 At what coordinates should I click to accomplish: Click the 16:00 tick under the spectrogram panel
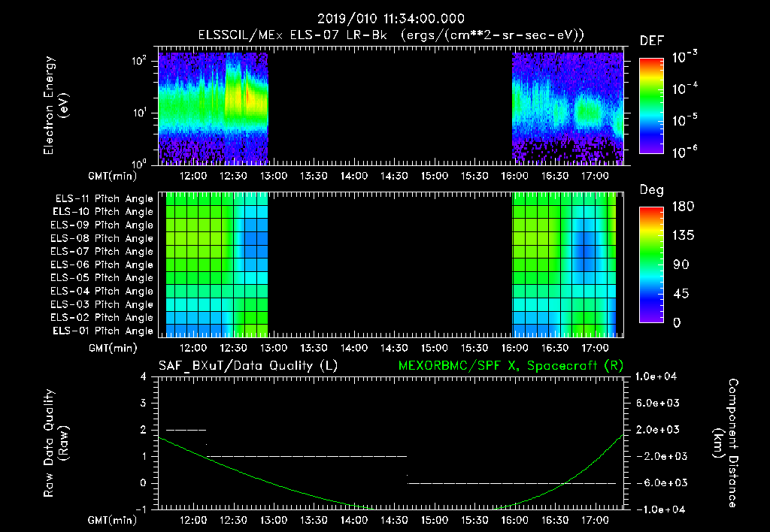(x=514, y=176)
